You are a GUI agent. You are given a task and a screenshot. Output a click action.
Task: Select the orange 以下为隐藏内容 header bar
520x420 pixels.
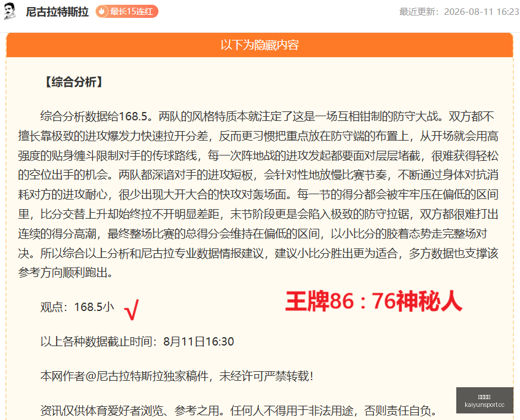click(260, 45)
